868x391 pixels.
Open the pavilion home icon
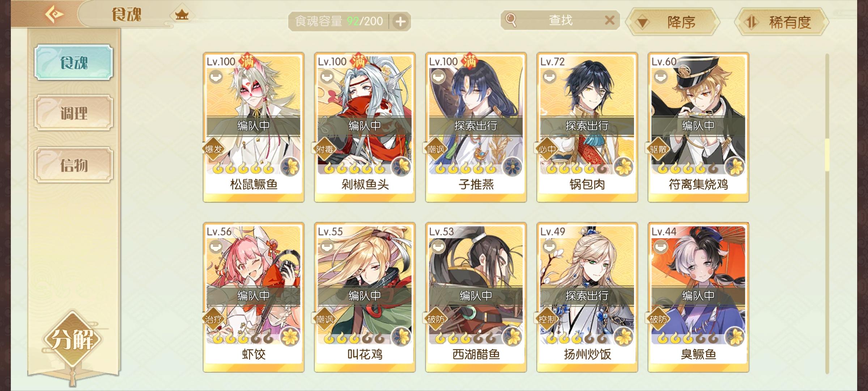coord(182,15)
